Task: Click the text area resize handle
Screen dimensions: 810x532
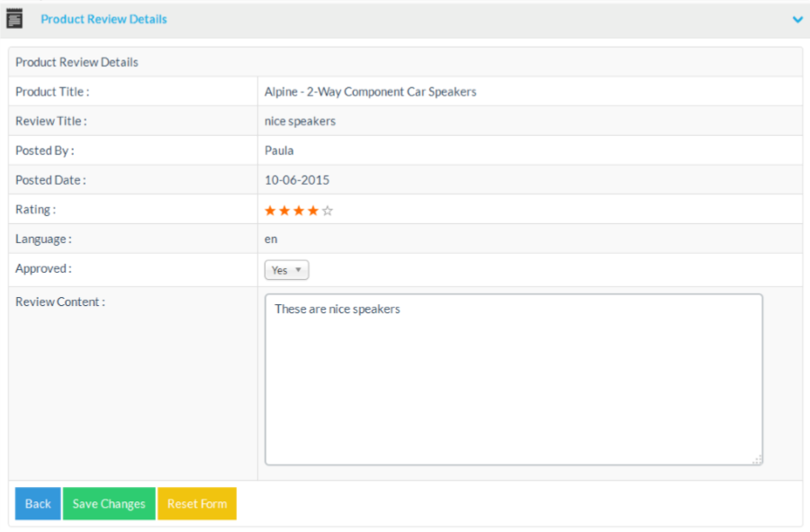Action: 757,459
